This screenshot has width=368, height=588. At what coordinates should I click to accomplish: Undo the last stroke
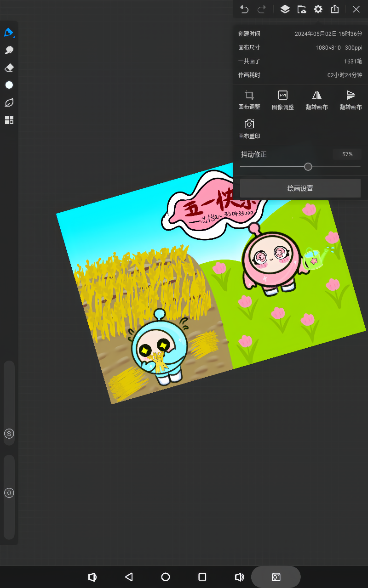pyautogui.click(x=244, y=9)
